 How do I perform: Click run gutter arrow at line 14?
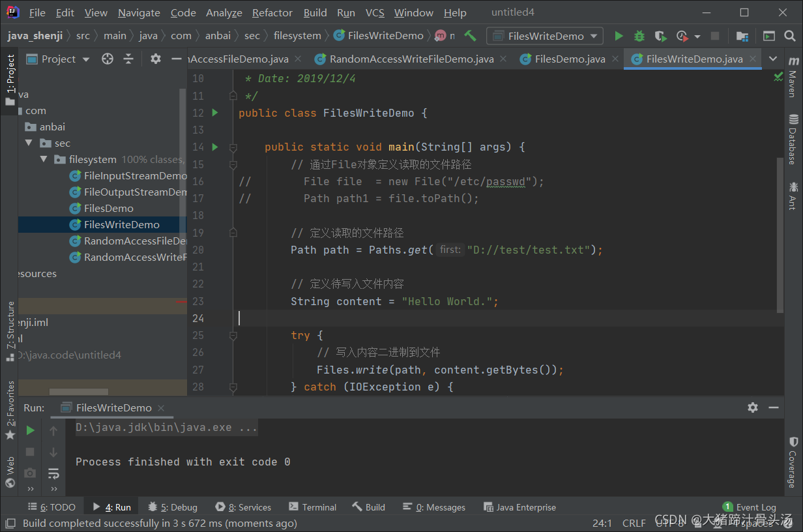tap(216, 147)
